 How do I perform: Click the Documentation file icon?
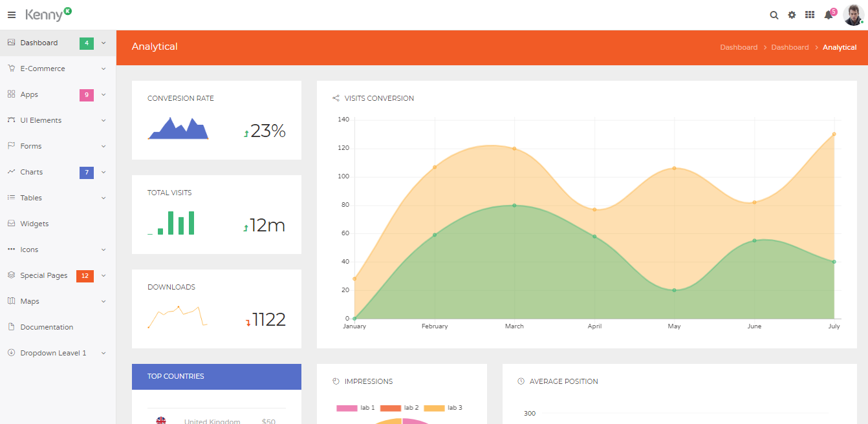click(11, 327)
